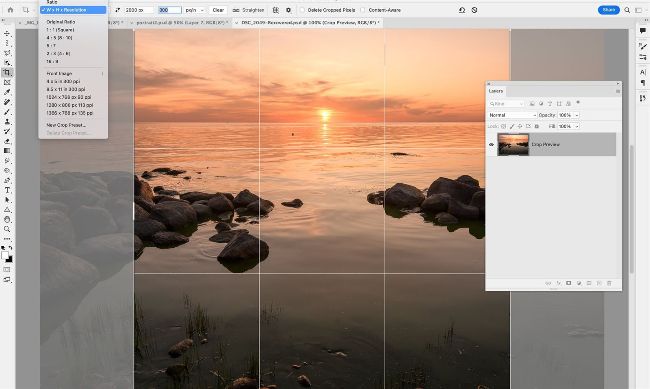This screenshot has width=650, height=389.
Task: Choose the 16 : 9 ratio preset
Action: (52, 61)
